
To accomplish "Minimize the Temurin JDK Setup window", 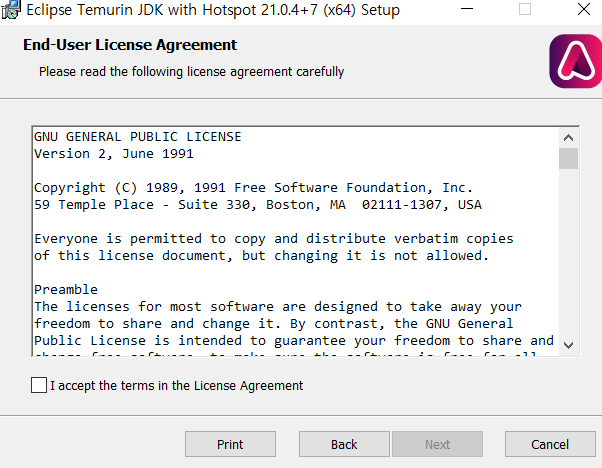I will pyautogui.click(x=467, y=9).
